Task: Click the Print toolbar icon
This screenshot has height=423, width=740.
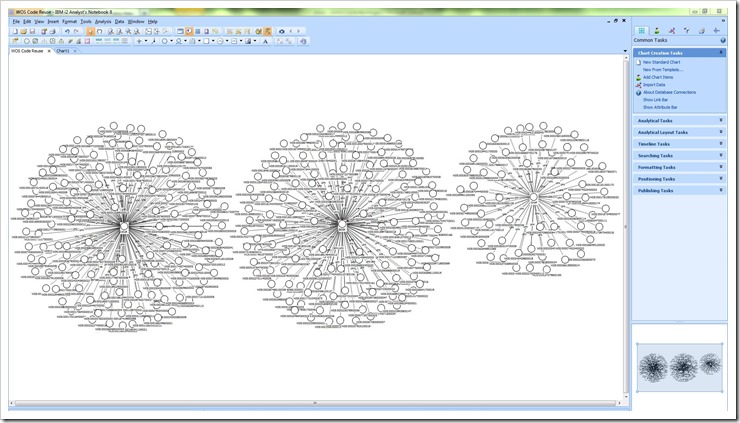Action: (x=53, y=32)
